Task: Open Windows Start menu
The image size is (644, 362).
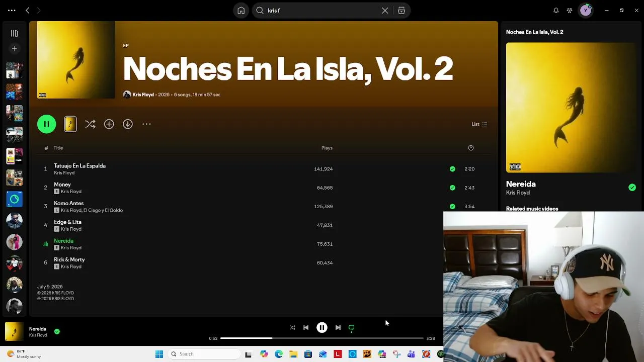Action: 159,354
